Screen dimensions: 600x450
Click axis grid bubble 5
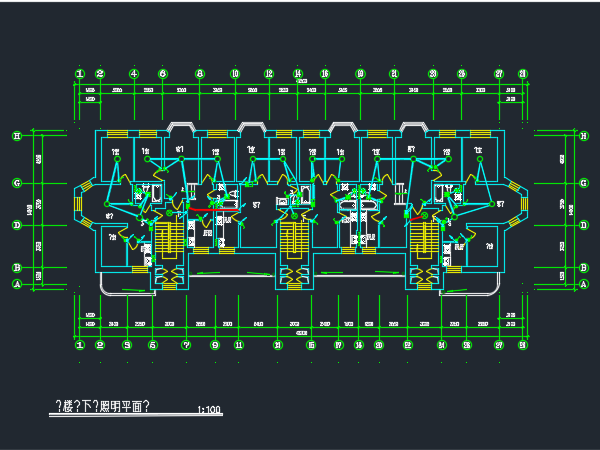coord(153,345)
